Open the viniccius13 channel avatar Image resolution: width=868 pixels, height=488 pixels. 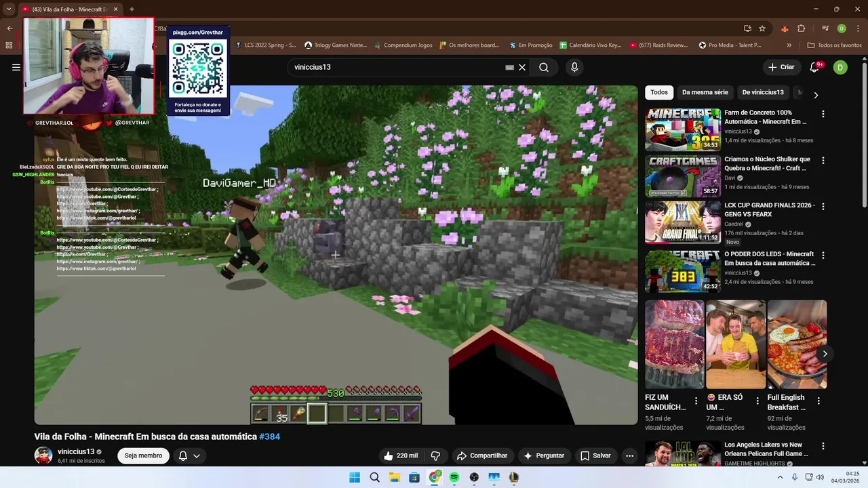tap(43, 455)
